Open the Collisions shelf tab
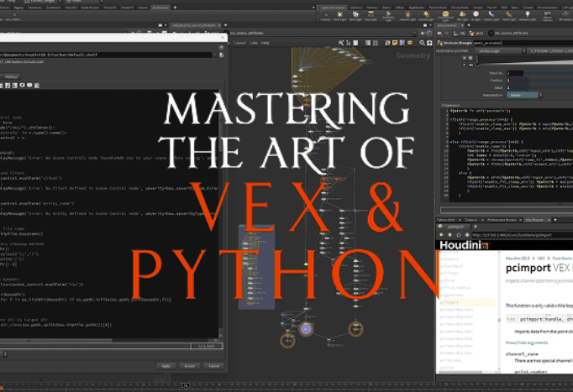573x392 pixels. (355, 8)
